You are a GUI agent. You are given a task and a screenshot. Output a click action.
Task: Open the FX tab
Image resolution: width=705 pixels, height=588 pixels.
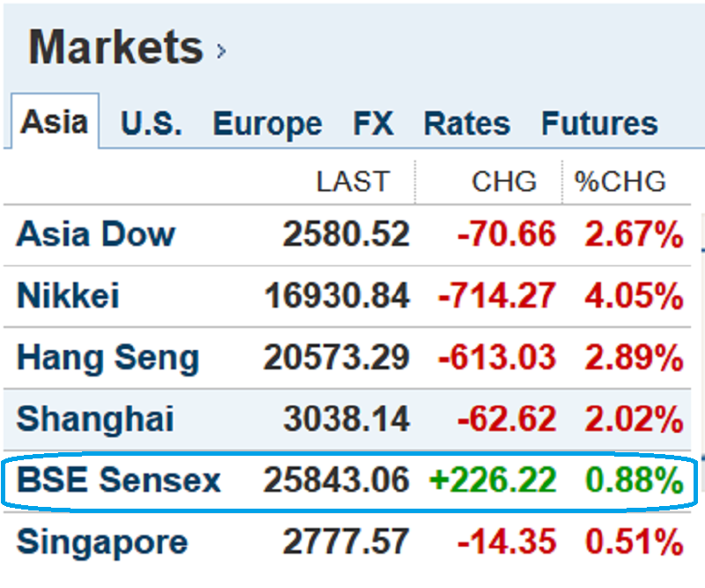373,123
